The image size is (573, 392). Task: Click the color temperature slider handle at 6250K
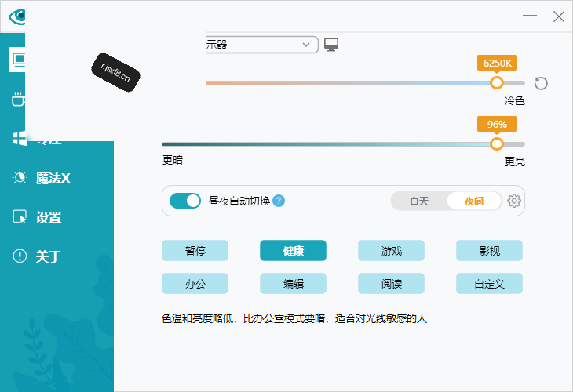(496, 83)
